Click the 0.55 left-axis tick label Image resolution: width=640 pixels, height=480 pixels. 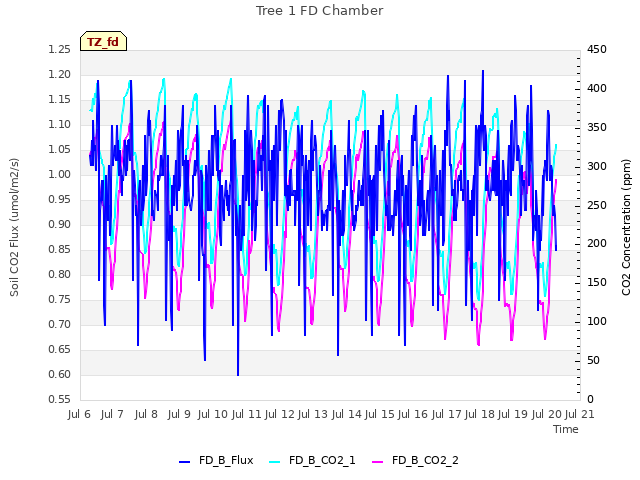tap(60, 399)
